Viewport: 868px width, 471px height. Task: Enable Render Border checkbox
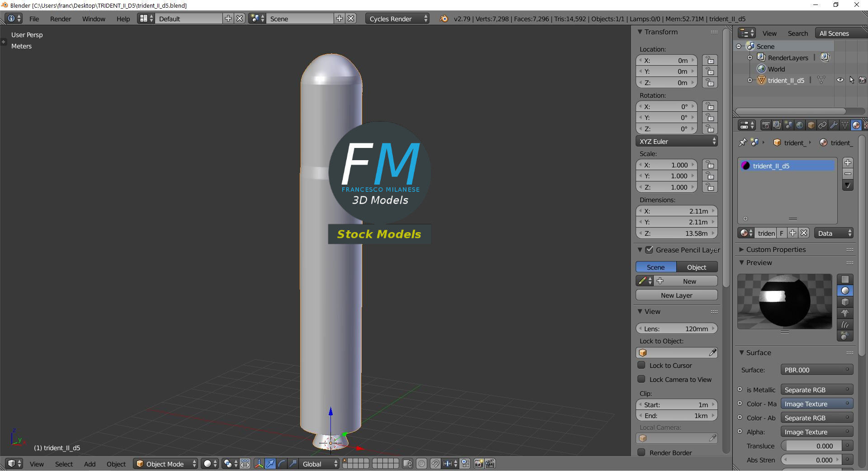pyautogui.click(x=641, y=452)
